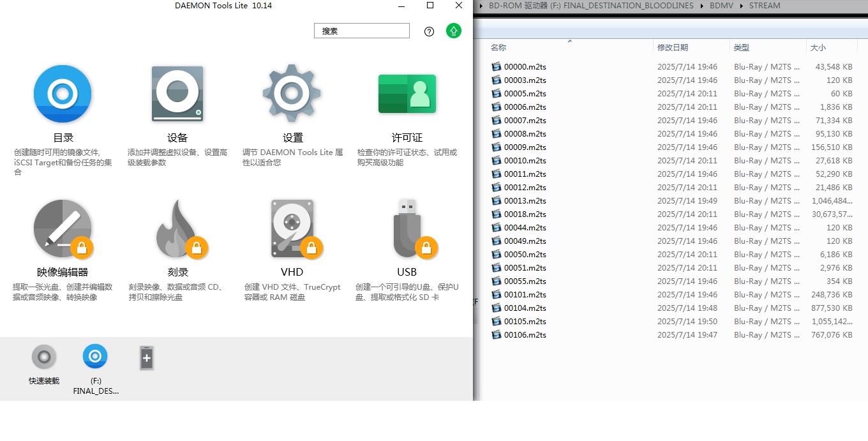The image size is (868, 441).
Task: Open the 目录 catalog icon
Action: (63, 94)
